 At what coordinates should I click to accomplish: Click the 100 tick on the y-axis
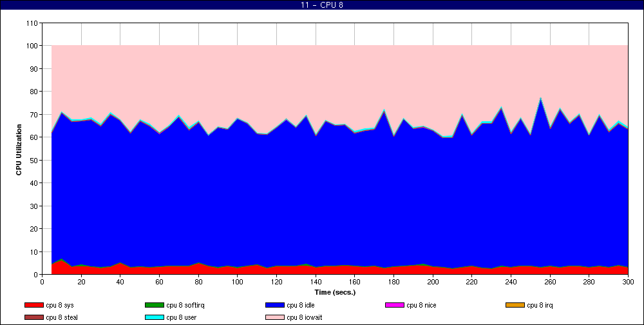click(33, 46)
